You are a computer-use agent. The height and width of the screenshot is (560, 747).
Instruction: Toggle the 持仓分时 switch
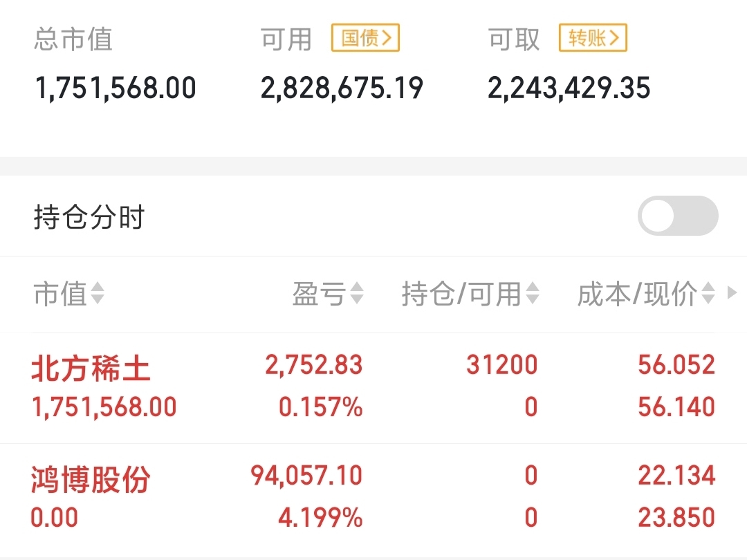[678, 216]
